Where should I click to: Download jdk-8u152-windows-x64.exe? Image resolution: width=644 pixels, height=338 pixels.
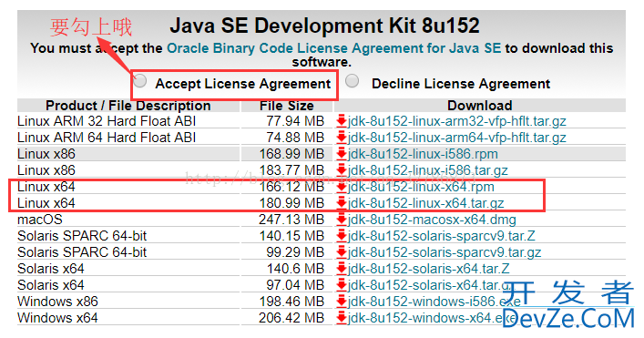pos(431,318)
